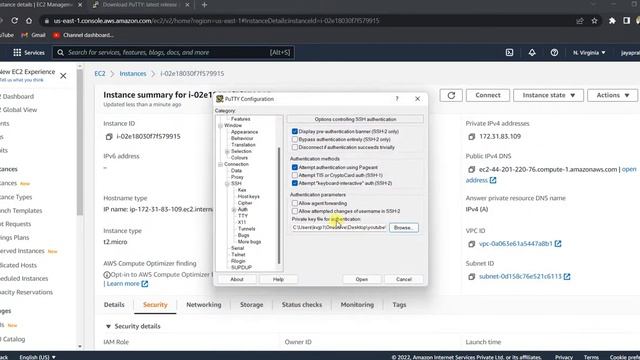This screenshot has width=640, height=360.
Task: Open AWS help question mark
Action: [x=554, y=52]
